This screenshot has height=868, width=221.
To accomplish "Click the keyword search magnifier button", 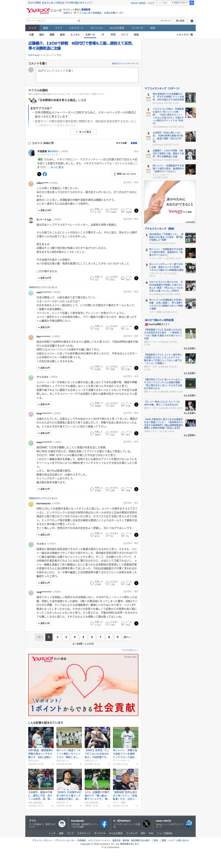I will point(79,21).
